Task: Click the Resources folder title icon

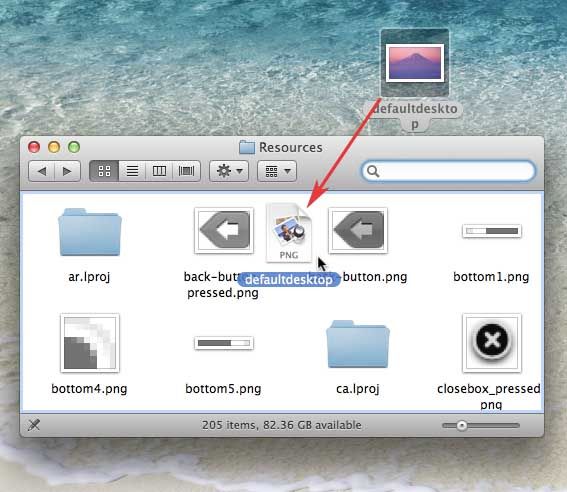Action: (x=247, y=147)
